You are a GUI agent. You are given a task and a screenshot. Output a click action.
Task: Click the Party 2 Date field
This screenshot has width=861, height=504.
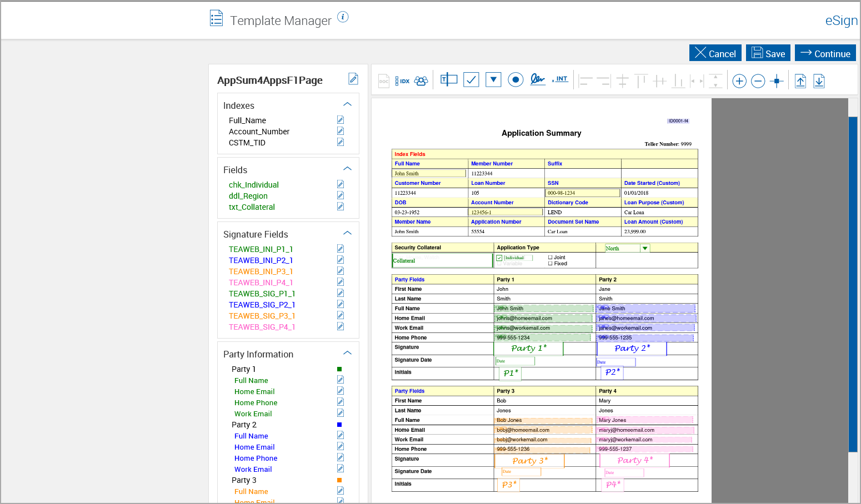pos(616,362)
